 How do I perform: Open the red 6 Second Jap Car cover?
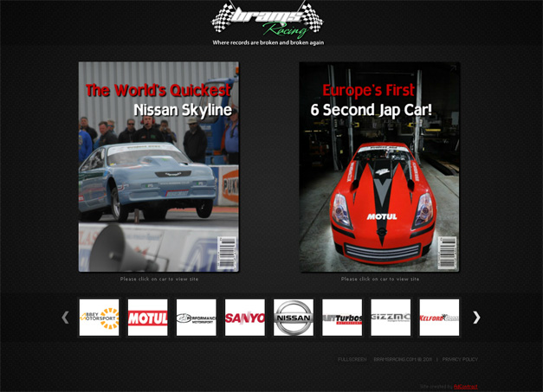pos(379,167)
